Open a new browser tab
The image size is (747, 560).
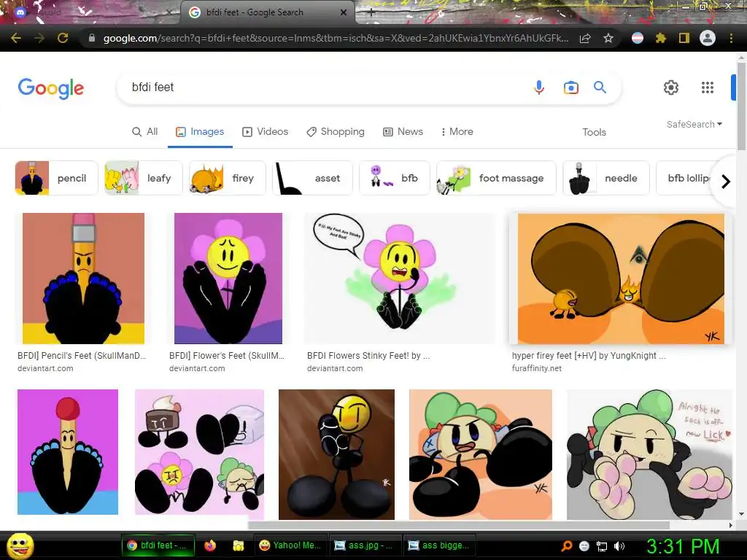[x=371, y=13]
